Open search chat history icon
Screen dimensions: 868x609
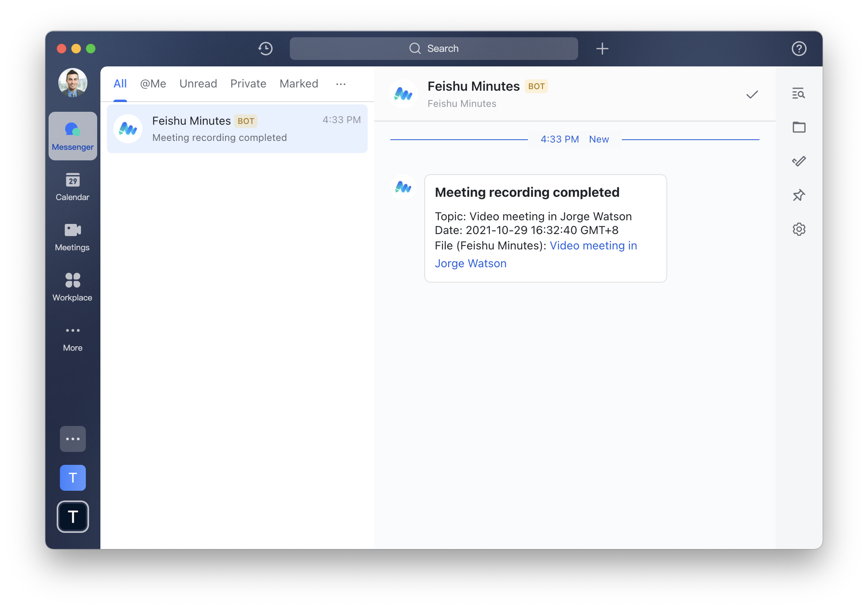tap(798, 94)
